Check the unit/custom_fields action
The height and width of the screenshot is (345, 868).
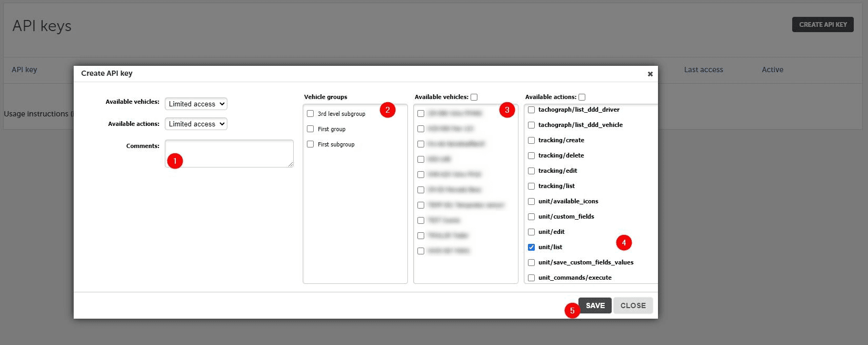[x=532, y=216]
